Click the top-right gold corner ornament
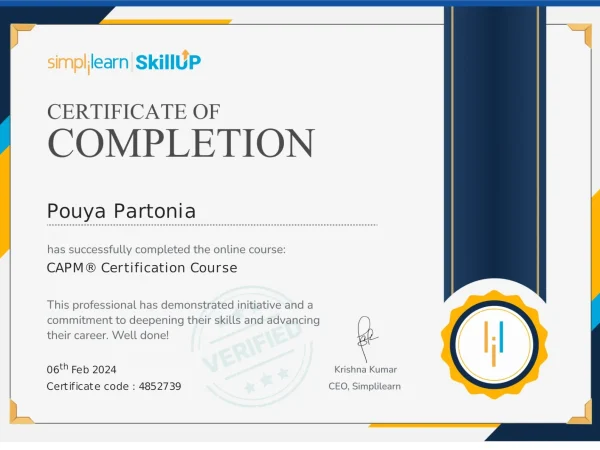 click(580, 36)
